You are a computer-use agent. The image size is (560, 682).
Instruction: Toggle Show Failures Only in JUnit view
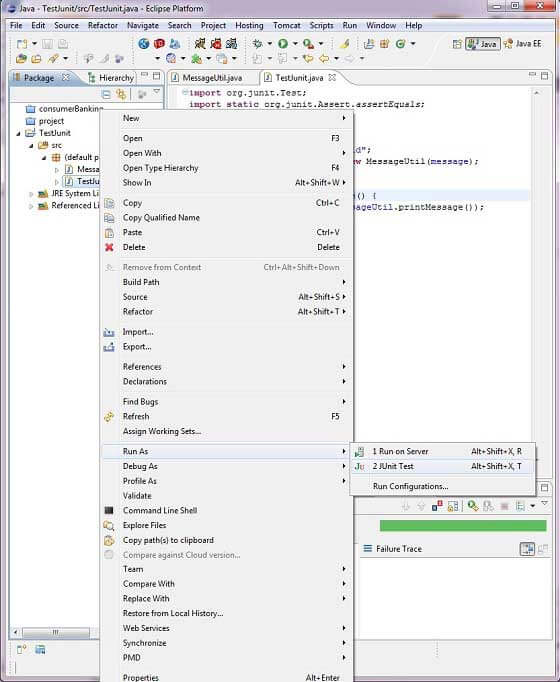[437, 506]
